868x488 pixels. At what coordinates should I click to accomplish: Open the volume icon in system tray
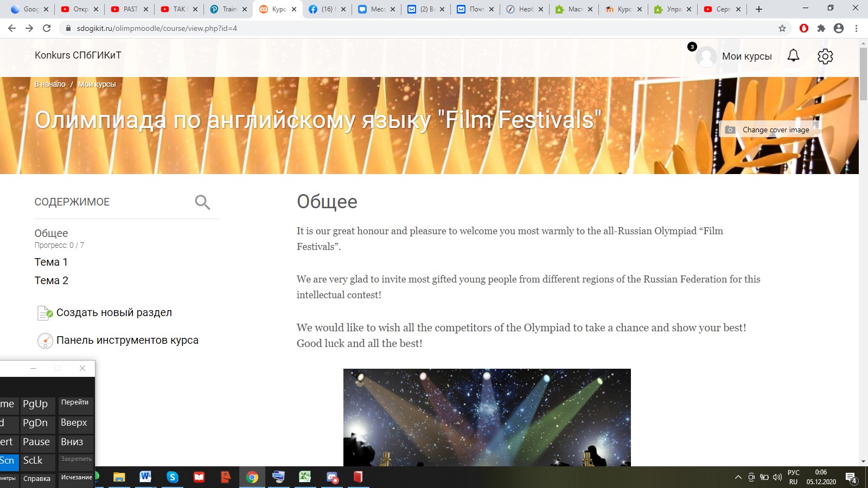point(777,477)
